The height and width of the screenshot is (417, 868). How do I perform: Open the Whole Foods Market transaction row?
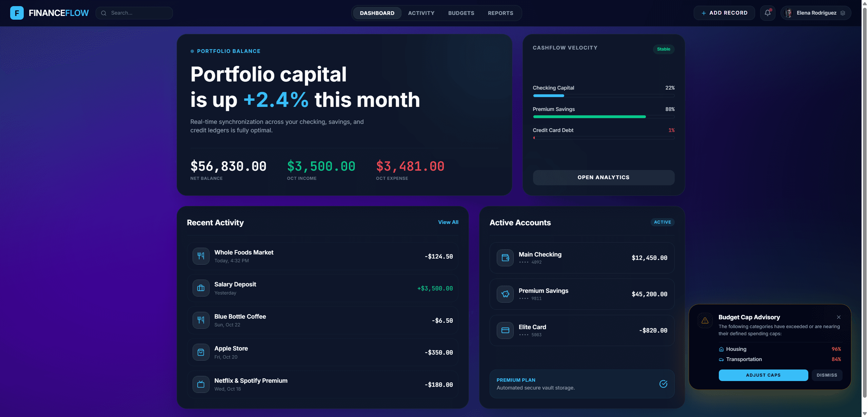pyautogui.click(x=322, y=256)
